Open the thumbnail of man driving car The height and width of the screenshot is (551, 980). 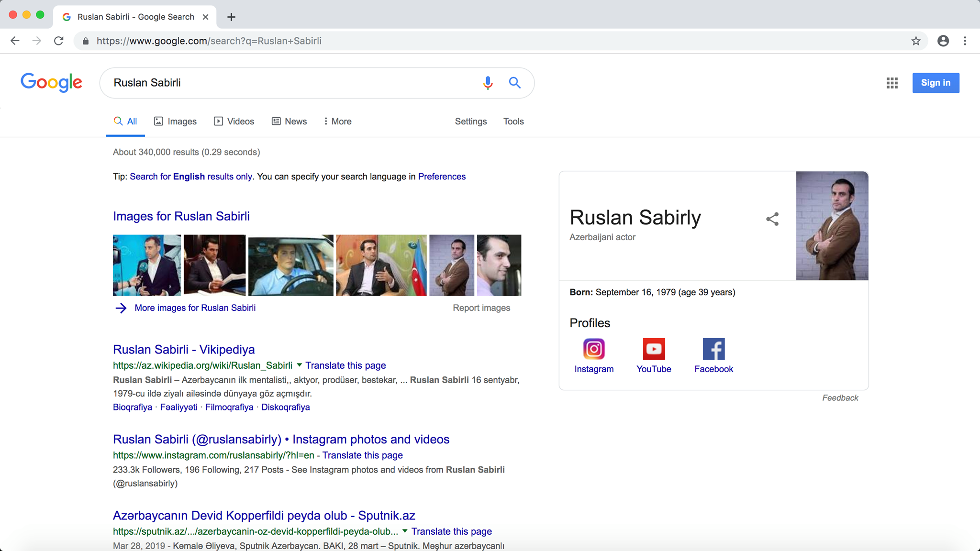[x=290, y=265]
